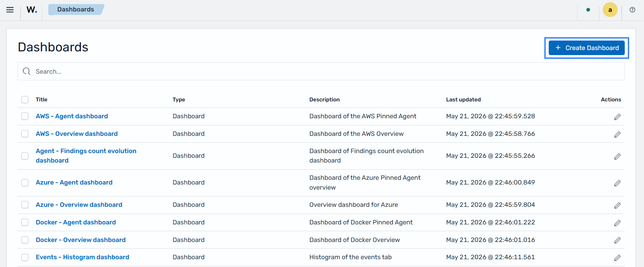Check Agent - Findings count evolution row checkbox

(x=25, y=156)
